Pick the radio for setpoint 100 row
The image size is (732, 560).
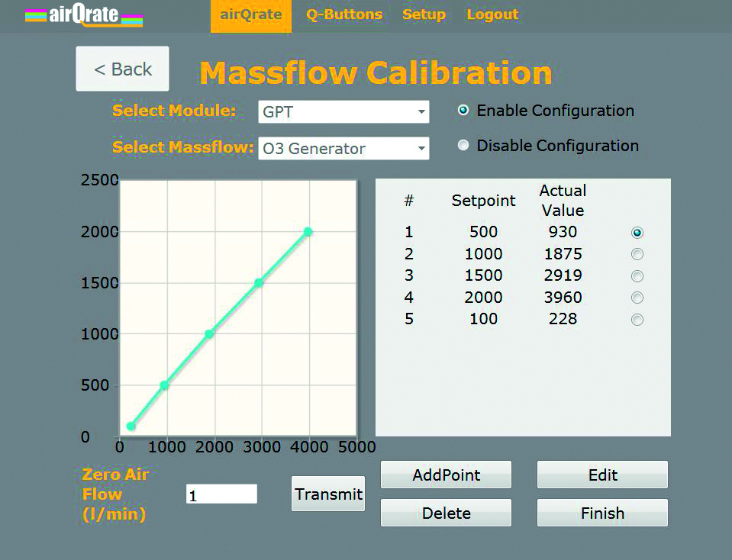637,319
